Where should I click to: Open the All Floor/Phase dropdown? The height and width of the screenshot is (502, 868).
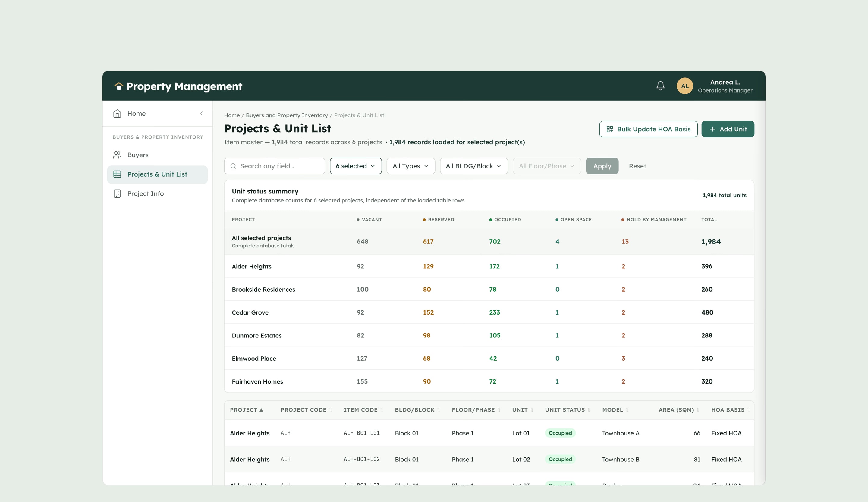click(547, 166)
